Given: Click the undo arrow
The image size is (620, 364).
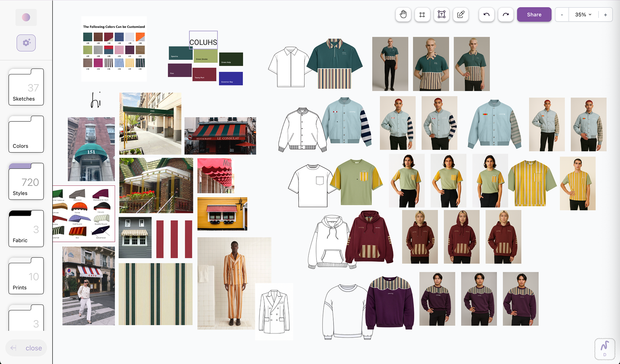Looking at the screenshot, I should (x=486, y=15).
